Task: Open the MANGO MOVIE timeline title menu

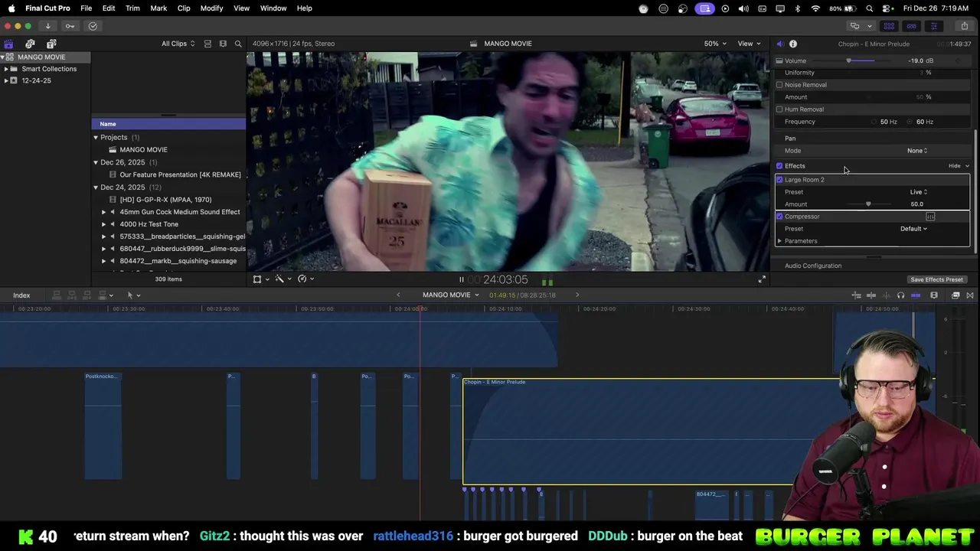Action: tap(450, 295)
